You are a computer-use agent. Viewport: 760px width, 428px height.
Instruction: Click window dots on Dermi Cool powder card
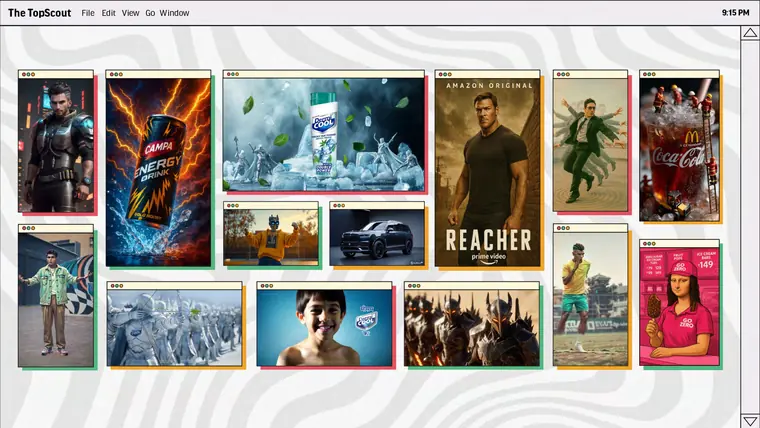(233, 75)
